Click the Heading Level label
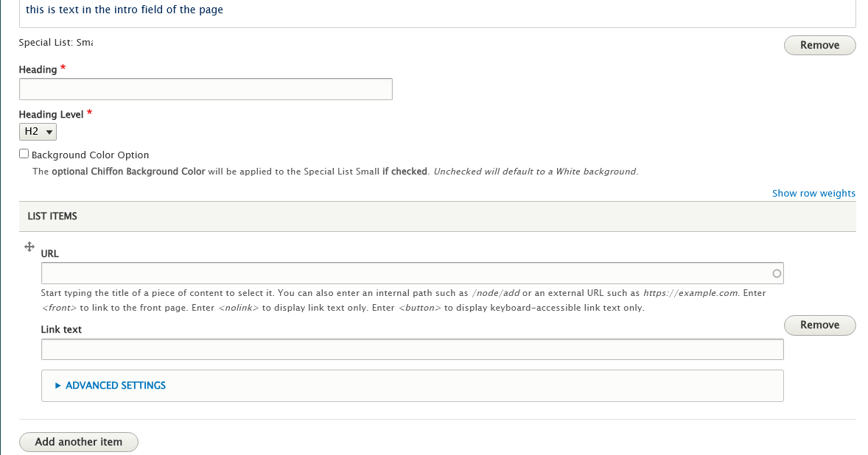The height and width of the screenshot is (455, 868). [51, 115]
